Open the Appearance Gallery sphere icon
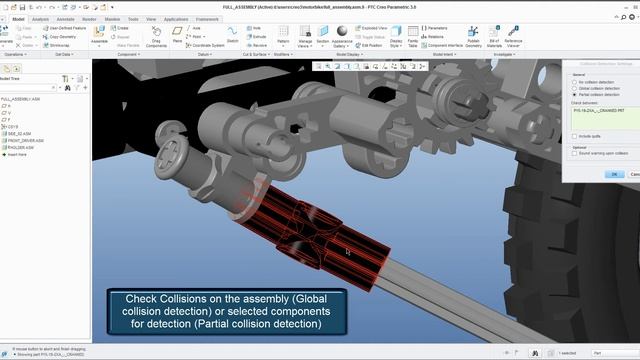Screen dimensions: 640x360 pos(342,31)
